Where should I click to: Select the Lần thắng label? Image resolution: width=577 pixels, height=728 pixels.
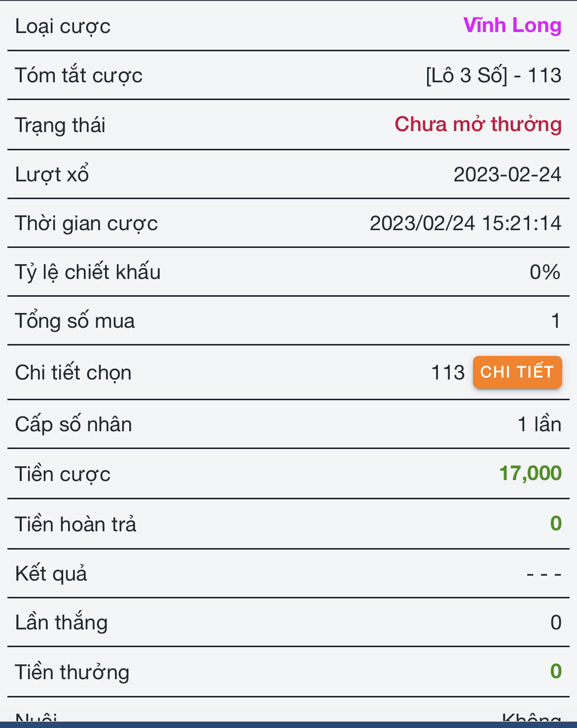click(61, 623)
